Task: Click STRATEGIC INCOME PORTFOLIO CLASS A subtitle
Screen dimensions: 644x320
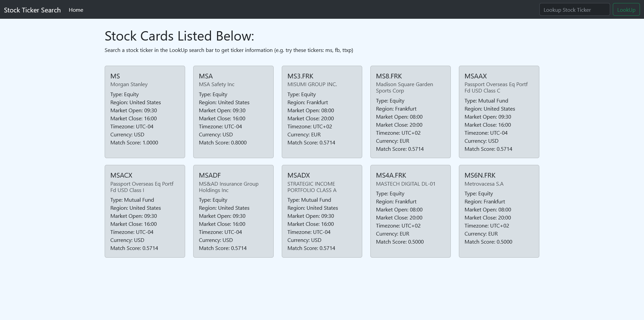Action: pyautogui.click(x=312, y=187)
